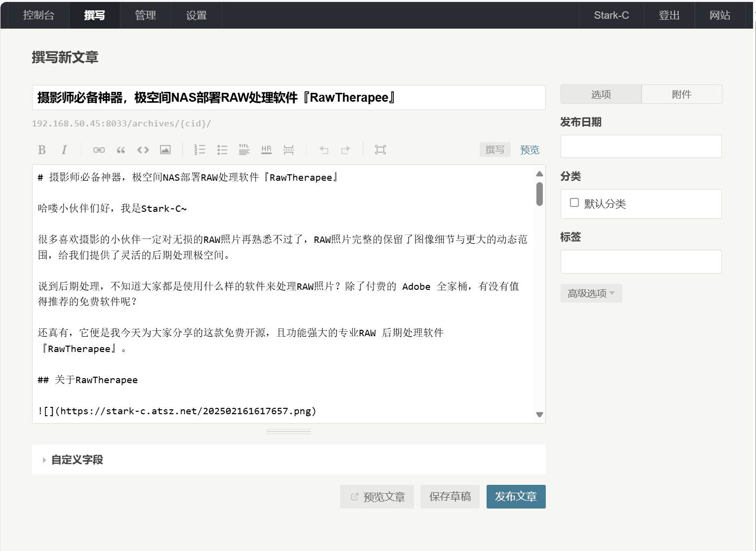Switch to the 附件 tab

tap(682, 94)
